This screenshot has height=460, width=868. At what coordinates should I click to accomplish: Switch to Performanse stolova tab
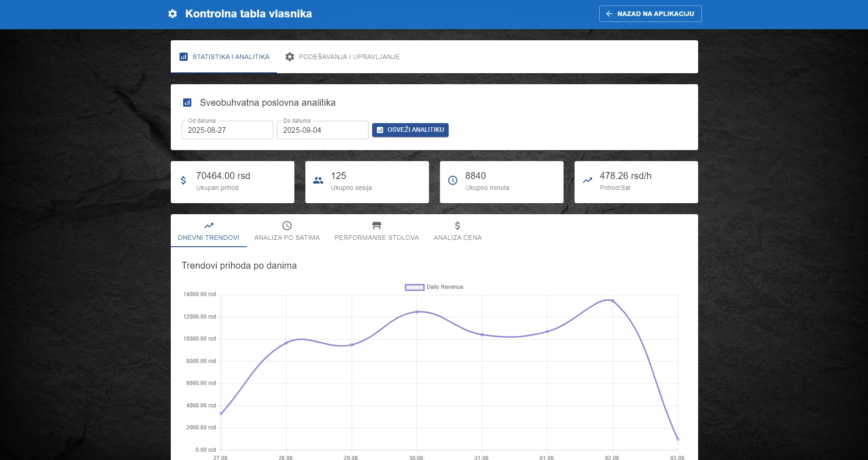point(376,231)
